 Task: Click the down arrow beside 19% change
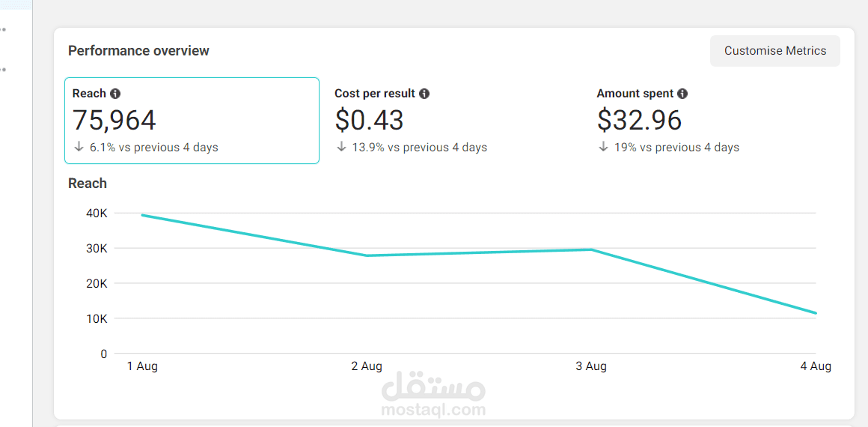(603, 147)
